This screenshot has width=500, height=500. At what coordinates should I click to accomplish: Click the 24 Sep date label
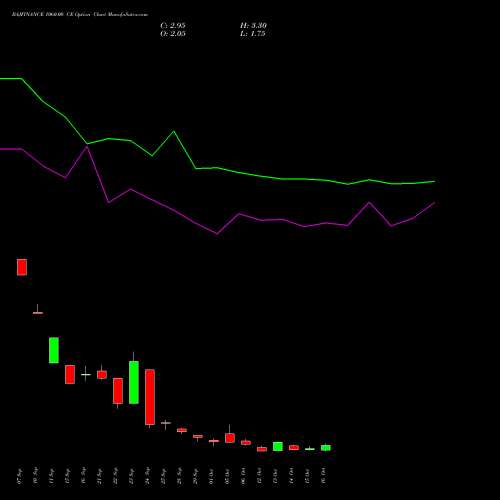148,476
